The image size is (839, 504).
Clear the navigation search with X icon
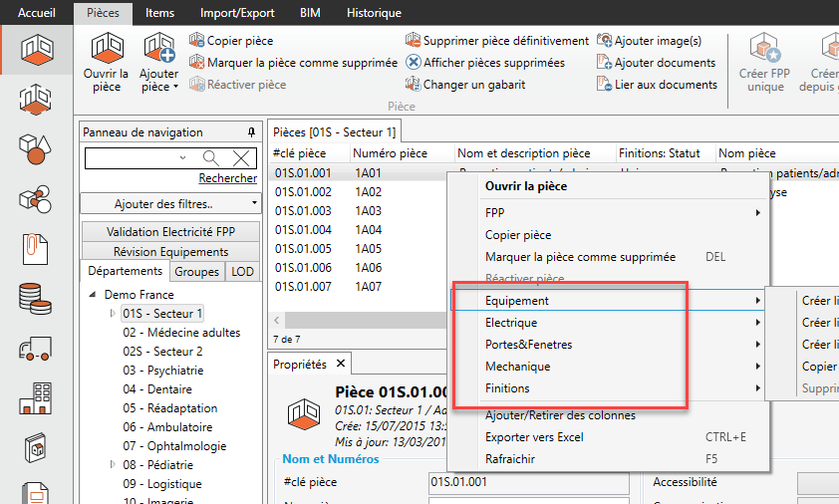[x=240, y=158]
